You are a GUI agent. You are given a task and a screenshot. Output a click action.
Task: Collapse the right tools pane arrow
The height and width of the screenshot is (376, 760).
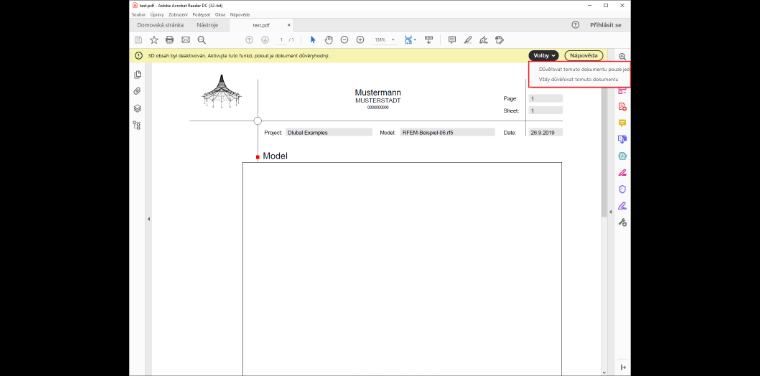coord(611,212)
